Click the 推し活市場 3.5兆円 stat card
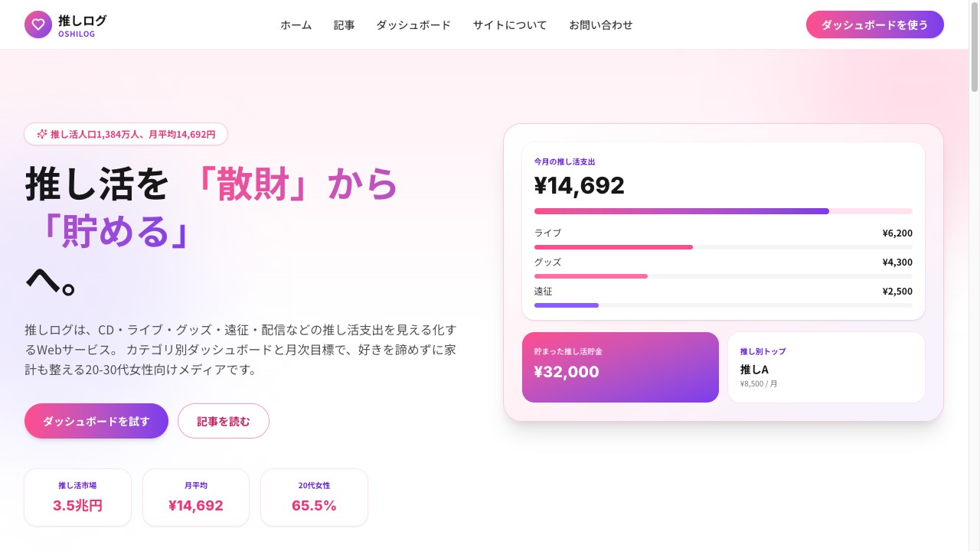Viewport: 980px width, 551px height. (x=77, y=497)
